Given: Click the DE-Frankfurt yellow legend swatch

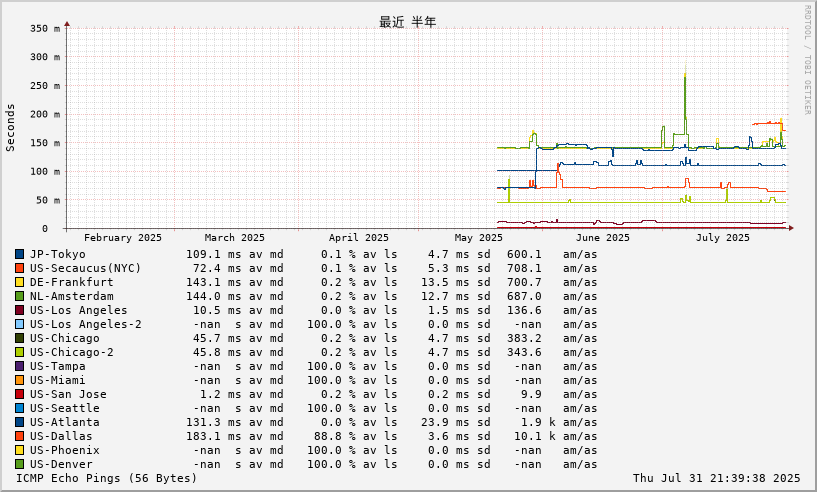Looking at the screenshot, I should (x=19, y=282).
